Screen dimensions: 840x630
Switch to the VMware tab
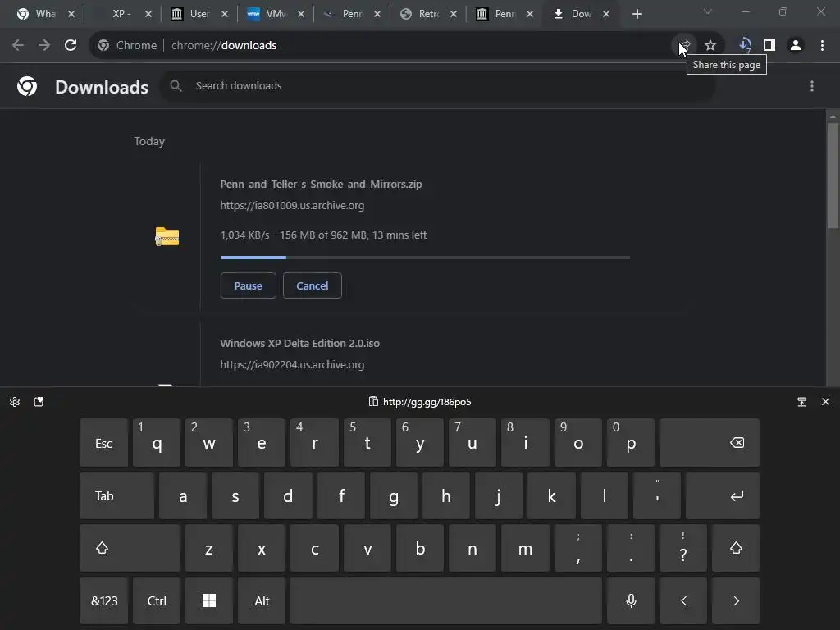pos(276,14)
